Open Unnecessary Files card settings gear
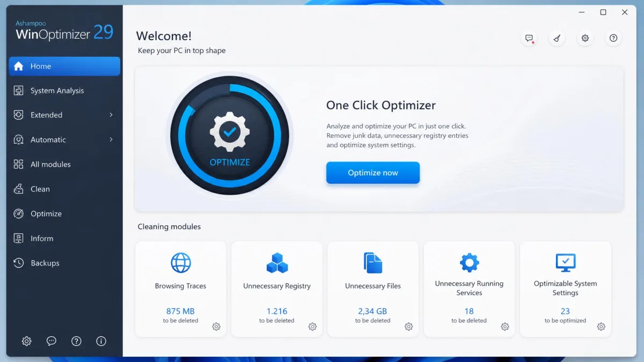The image size is (644, 362). (408, 327)
